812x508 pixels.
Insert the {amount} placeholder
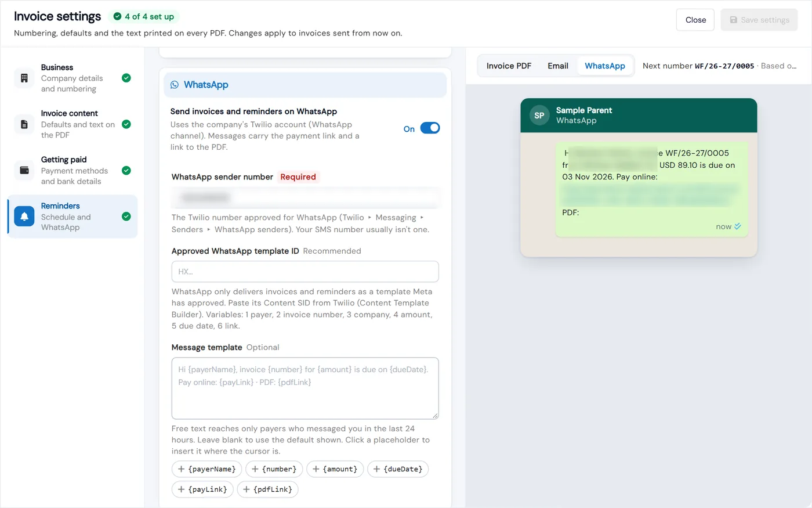[x=335, y=469]
